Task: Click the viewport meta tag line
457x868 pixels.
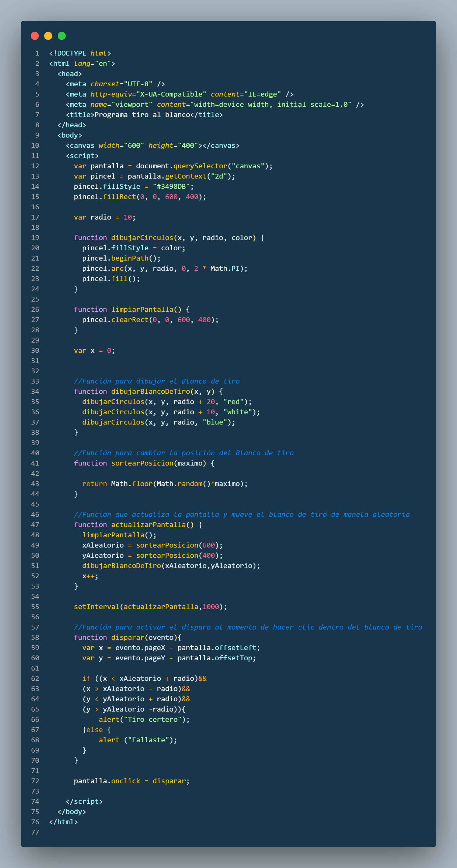Action: pos(215,104)
